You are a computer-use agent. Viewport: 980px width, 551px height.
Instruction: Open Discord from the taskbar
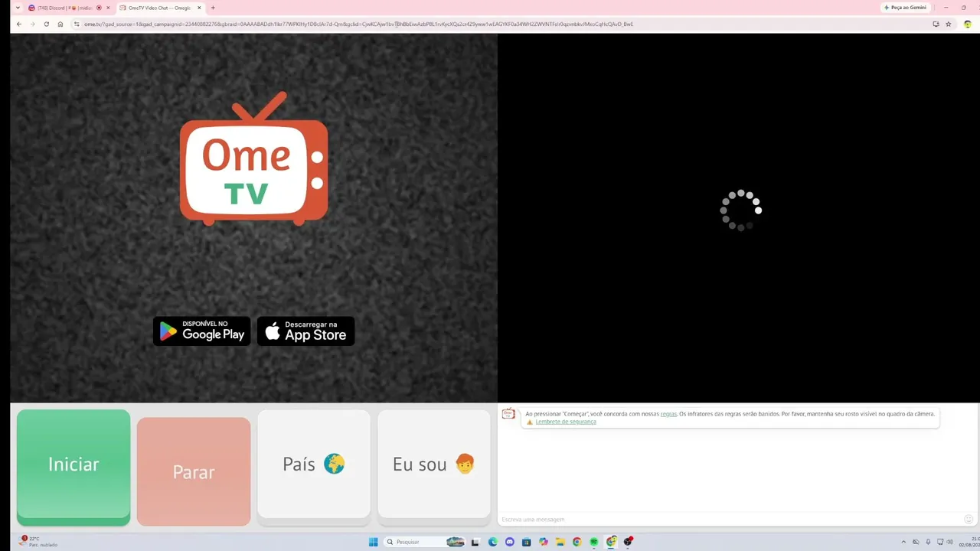coord(509,542)
